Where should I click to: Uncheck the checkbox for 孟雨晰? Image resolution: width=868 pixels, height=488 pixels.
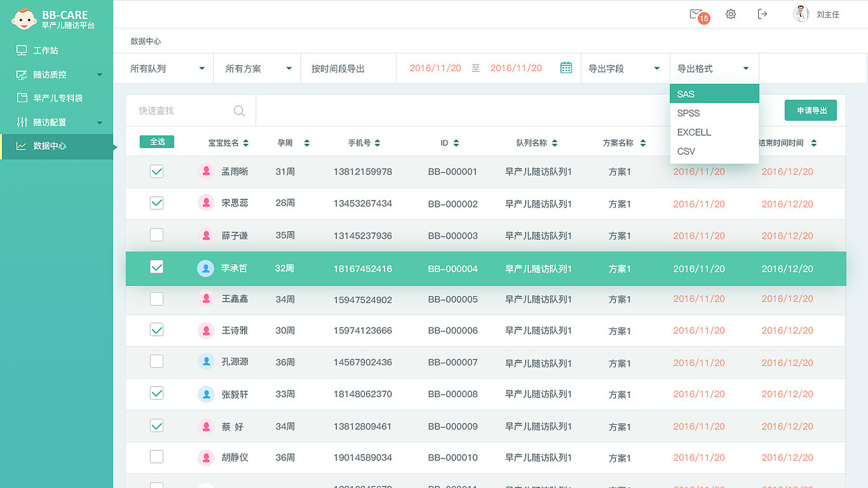tap(157, 171)
